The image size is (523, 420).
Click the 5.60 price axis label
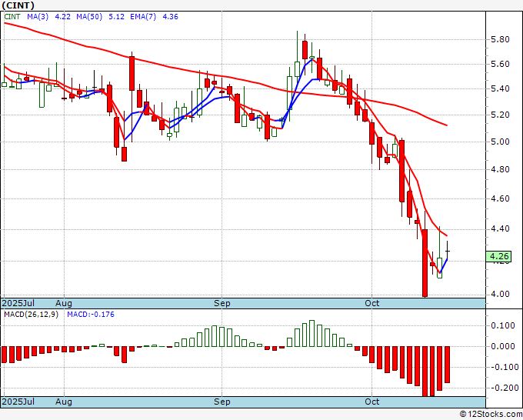tap(501, 64)
